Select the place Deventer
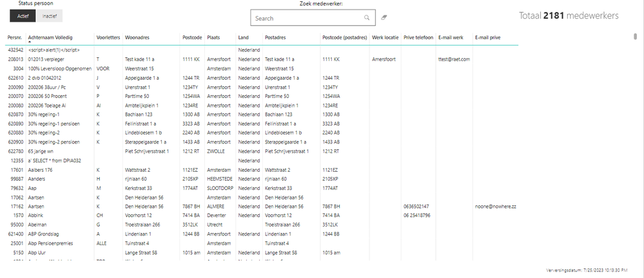Viewport: 644px width, 278px height. (x=216, y=216)
